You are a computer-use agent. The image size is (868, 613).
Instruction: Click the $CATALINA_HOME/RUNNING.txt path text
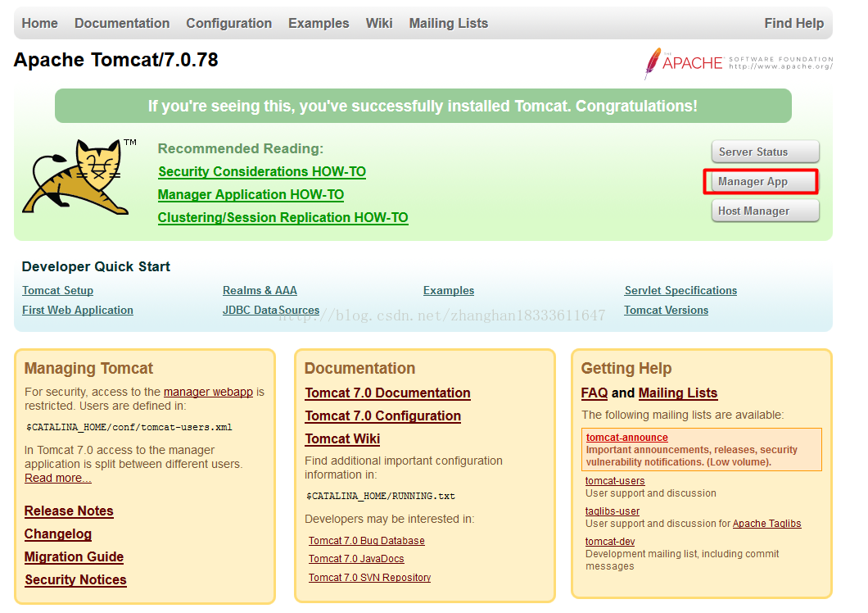380,496
